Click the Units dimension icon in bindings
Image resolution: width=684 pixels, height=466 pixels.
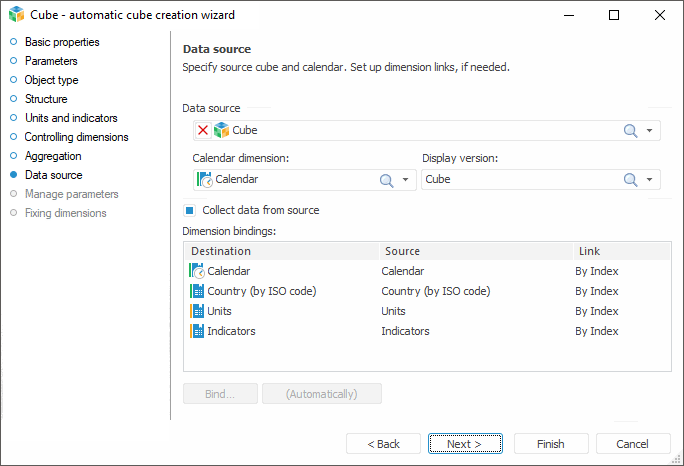click(x=197, y=311)
